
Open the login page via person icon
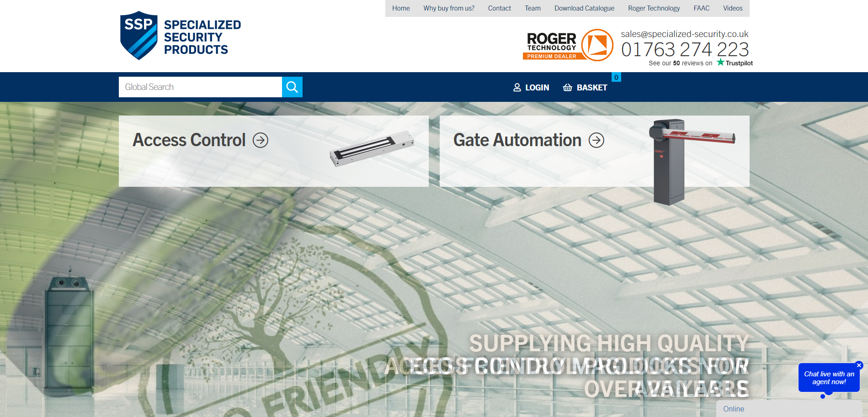point(517,87)
